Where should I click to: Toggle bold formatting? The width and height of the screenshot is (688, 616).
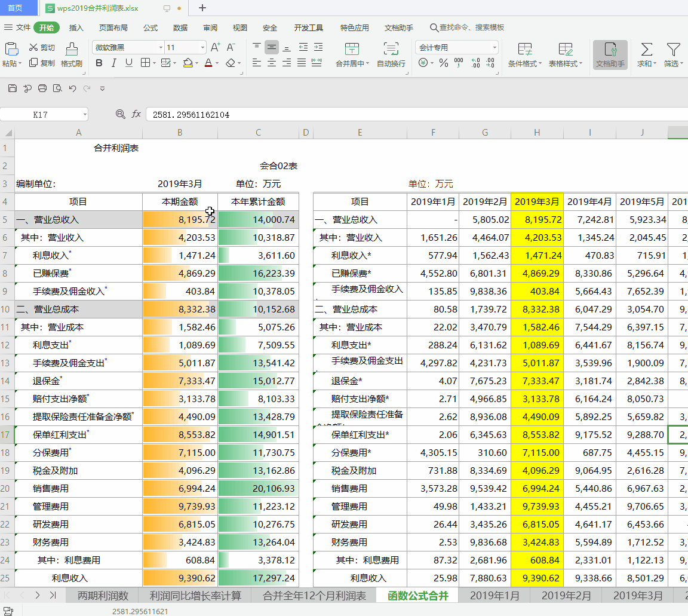click(x=99, y=63)
